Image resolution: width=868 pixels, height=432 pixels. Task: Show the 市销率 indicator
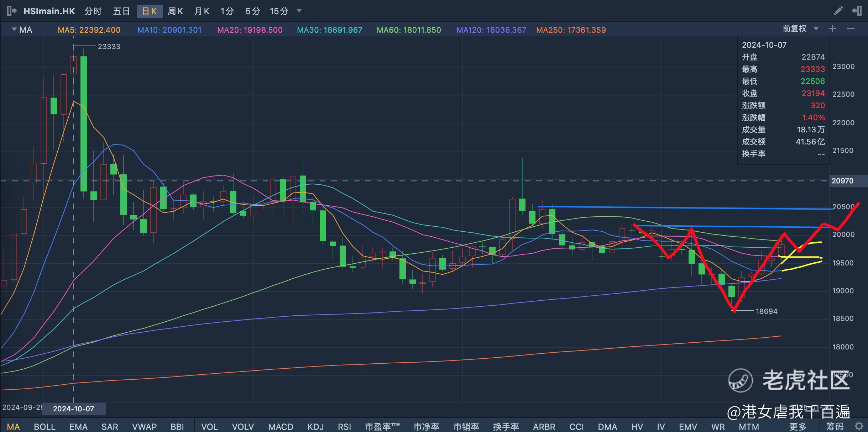point(466,426)
